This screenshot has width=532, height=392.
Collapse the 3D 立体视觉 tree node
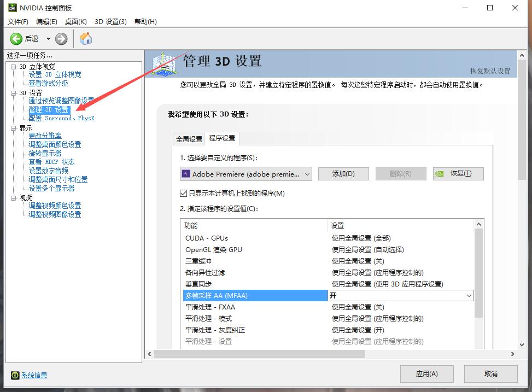14,67
